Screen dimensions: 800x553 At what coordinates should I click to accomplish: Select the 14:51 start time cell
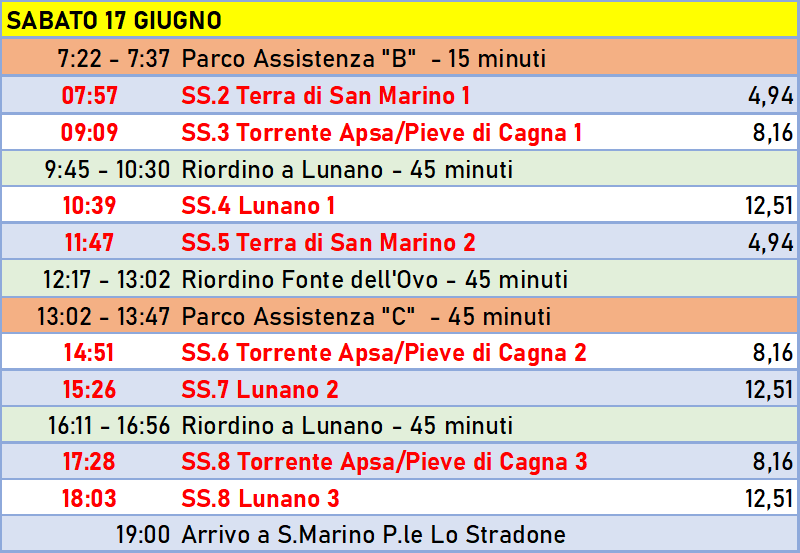coord(89,353)
